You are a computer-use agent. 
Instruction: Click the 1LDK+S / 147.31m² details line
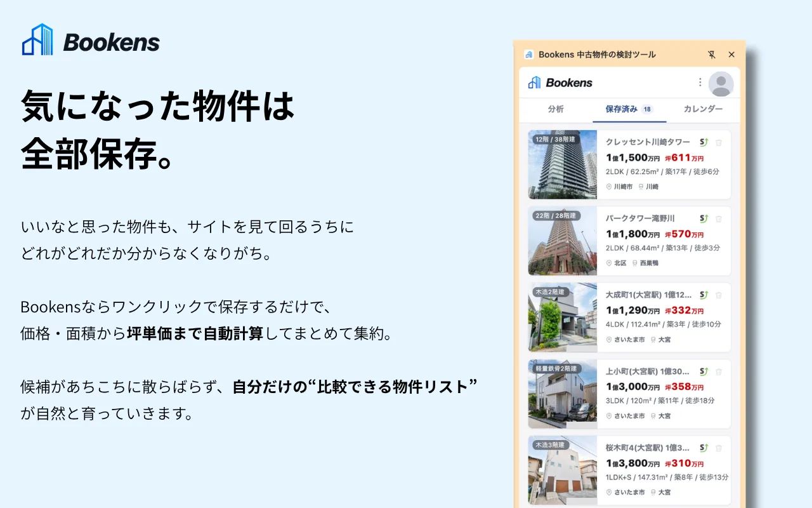(x=667, y=477)
